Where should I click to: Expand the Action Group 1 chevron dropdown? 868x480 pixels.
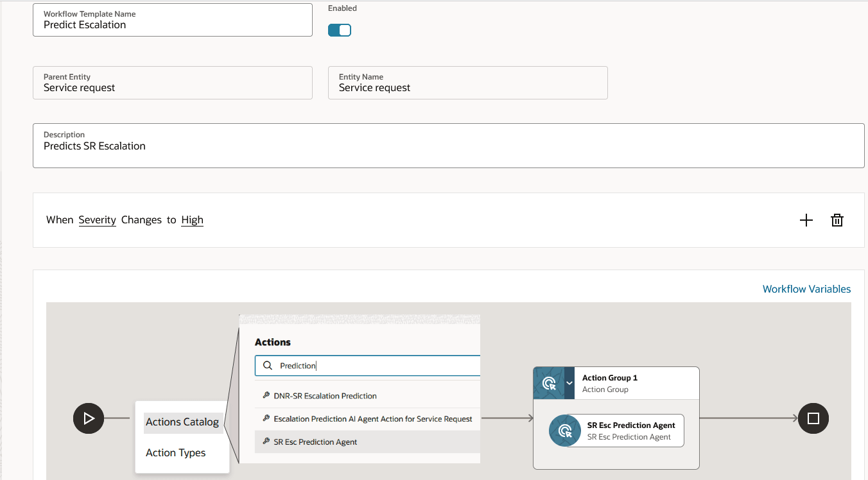point(570,382)
